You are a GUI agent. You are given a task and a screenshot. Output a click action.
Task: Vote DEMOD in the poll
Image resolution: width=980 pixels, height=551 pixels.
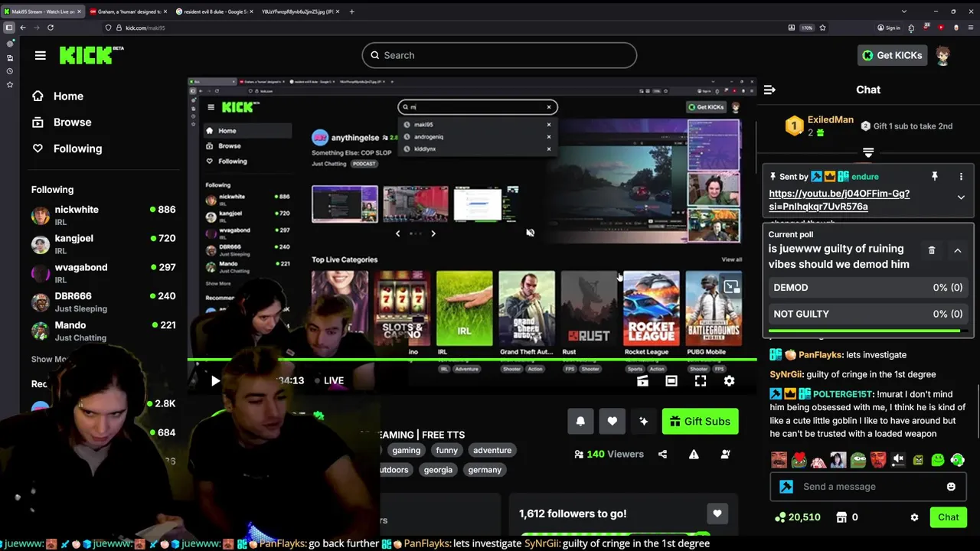click(867, 288)
